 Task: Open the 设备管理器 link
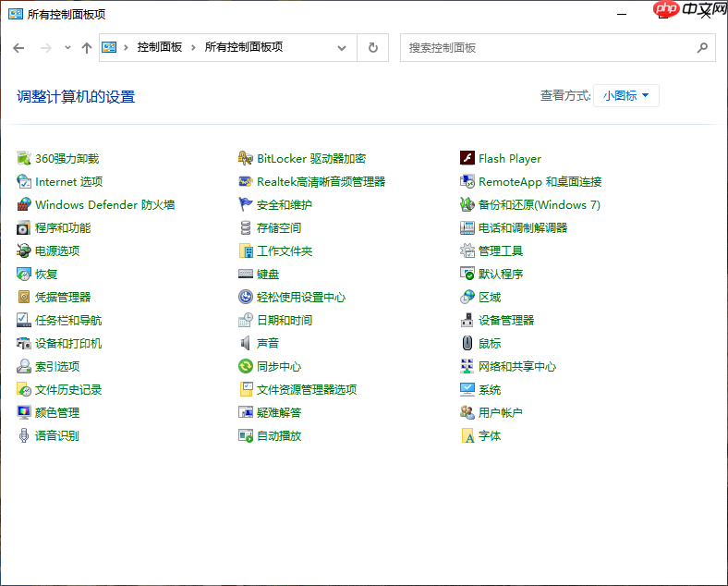(x=506, y=321)
